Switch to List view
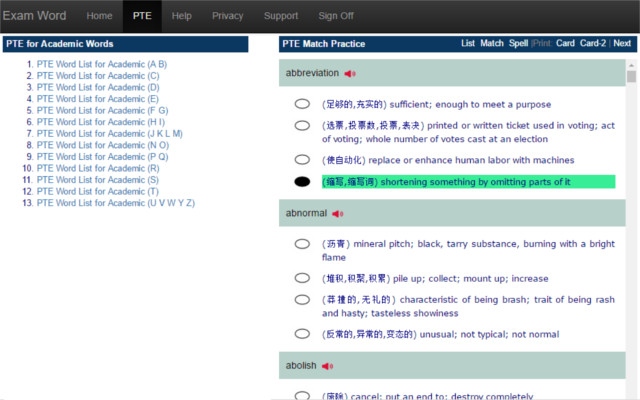 pyautogui.click(x=468, y=43)
